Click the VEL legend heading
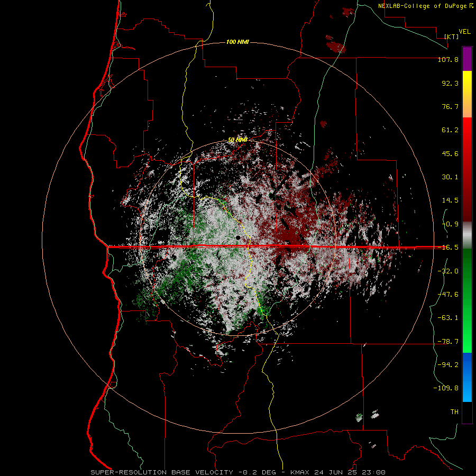The height and width of the screenshot is (476, 476). (x=464, y=32)
